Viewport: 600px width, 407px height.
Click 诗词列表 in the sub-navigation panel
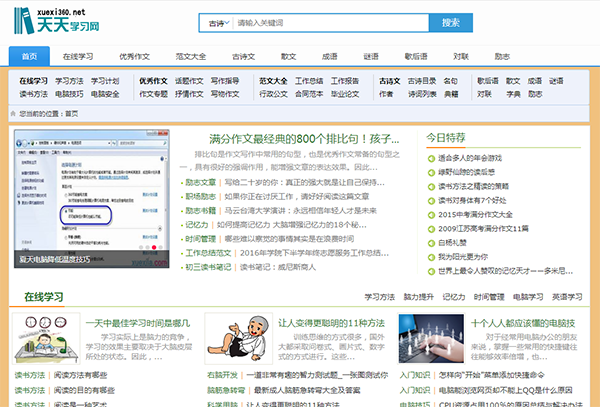(422, 94)
